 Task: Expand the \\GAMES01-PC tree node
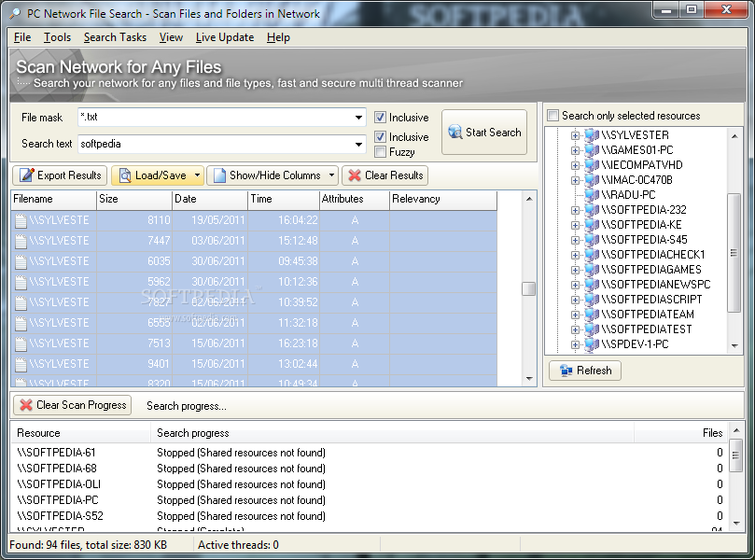click(x=575, y=150)
